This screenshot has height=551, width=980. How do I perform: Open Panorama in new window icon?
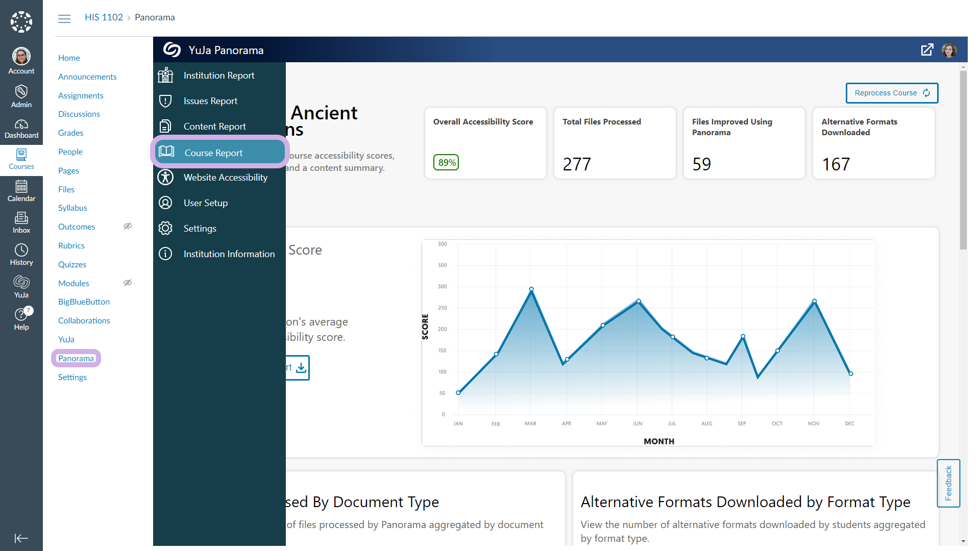pos(927,49)
